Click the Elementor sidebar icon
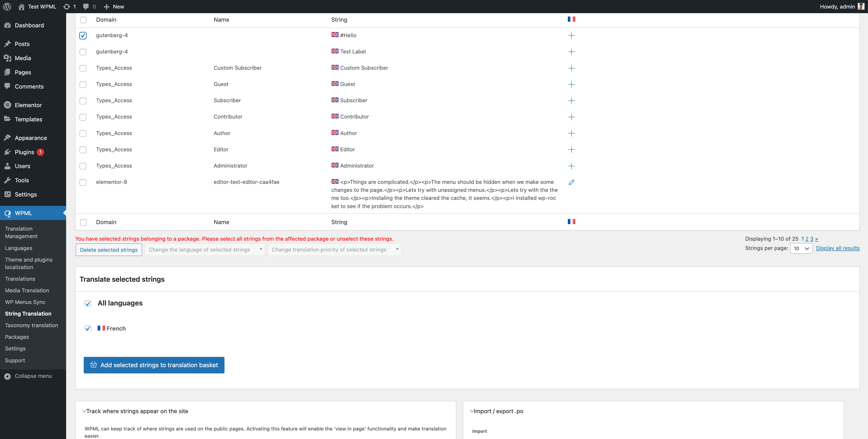 coord(7,105)
